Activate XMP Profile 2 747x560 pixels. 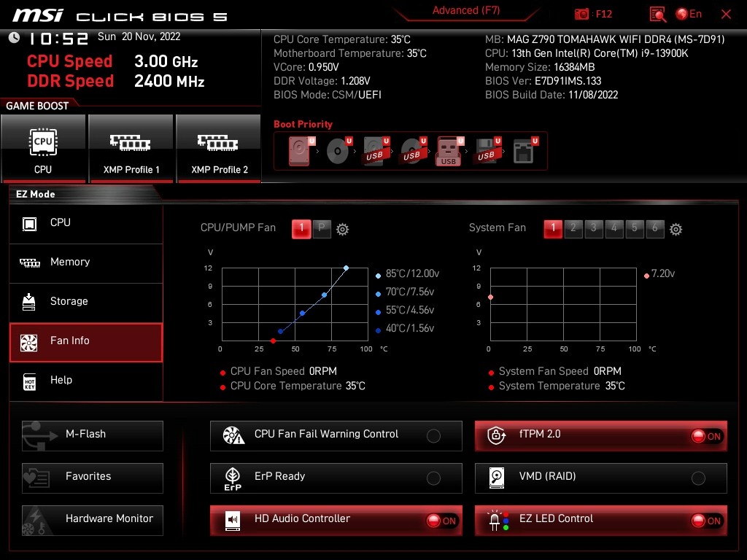[x=219, y=148]
